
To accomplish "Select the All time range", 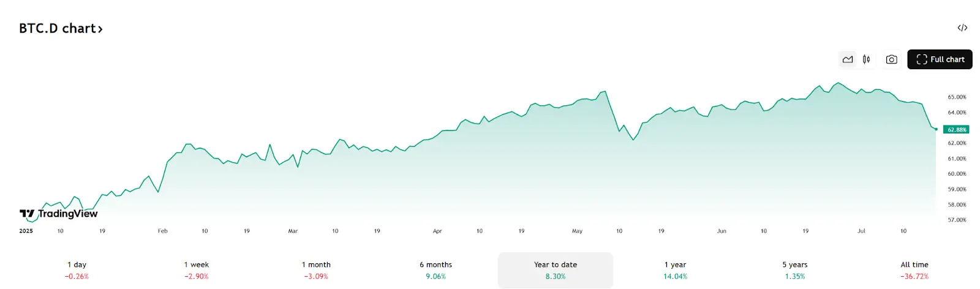I will pyautogui.click(x=914, y=270).
